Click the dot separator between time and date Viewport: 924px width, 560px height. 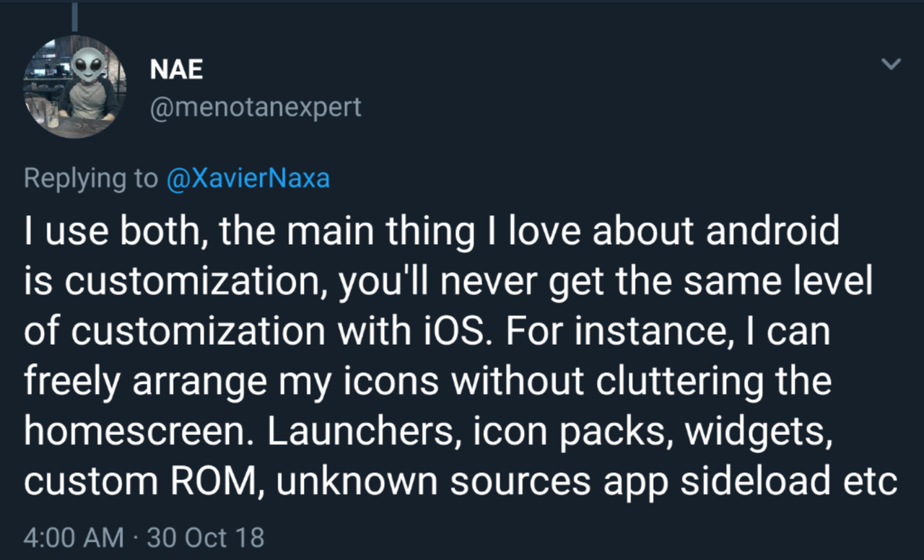coord(136,538)
